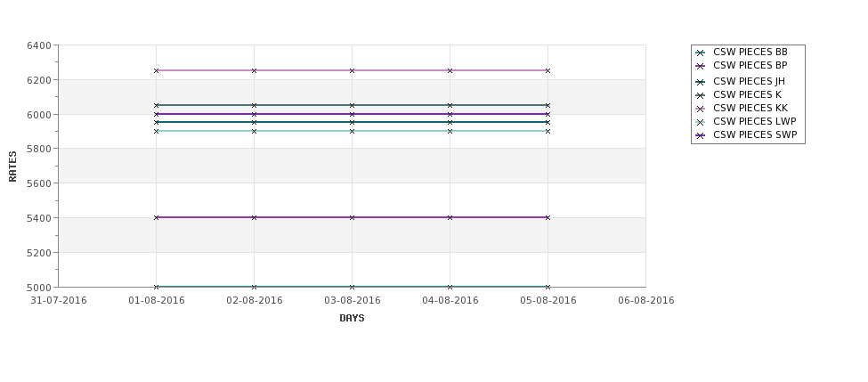
Task: Click the CSW PIECES BB legend marker
Action: tap(701, 53)
